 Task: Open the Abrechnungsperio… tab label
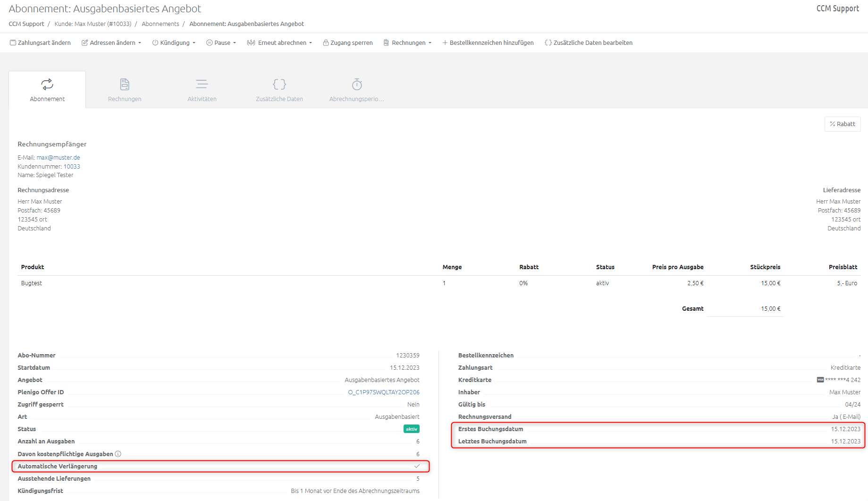(357, 99)
